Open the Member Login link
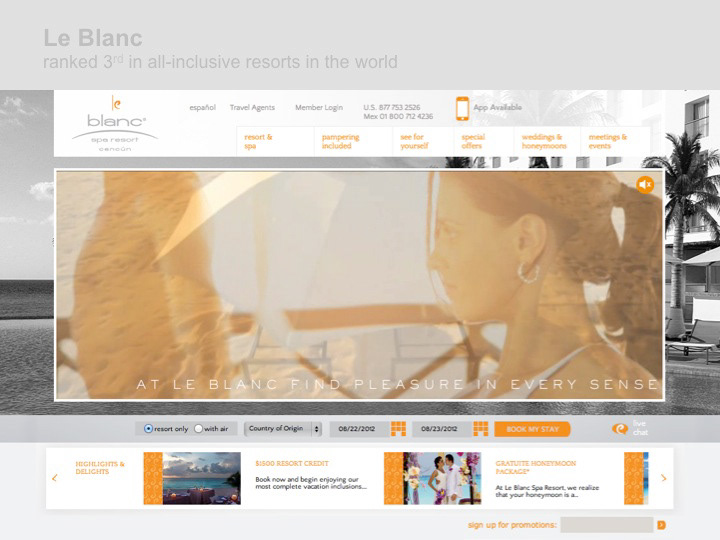Viewport: 720px width, 540px height. point(319,107)
